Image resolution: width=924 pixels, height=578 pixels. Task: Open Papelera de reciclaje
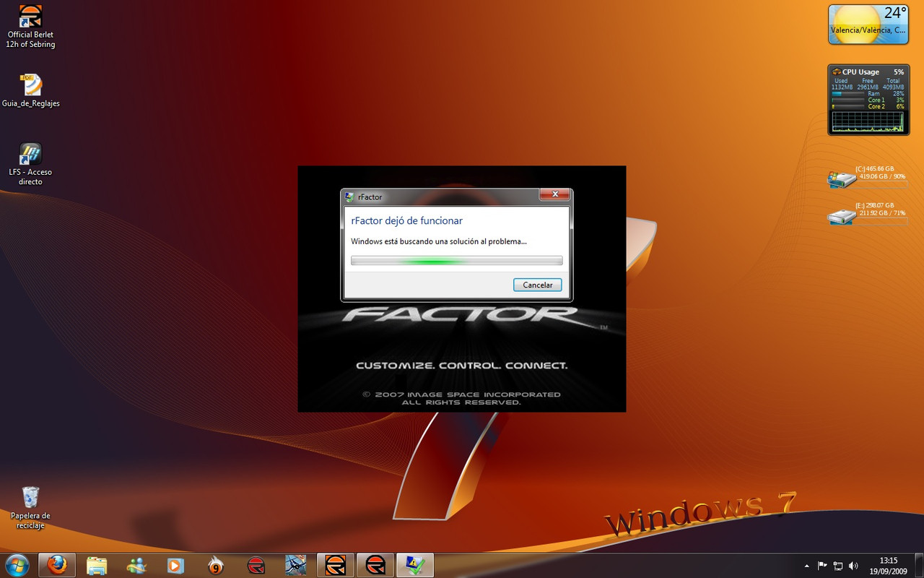tap(30, 504)
